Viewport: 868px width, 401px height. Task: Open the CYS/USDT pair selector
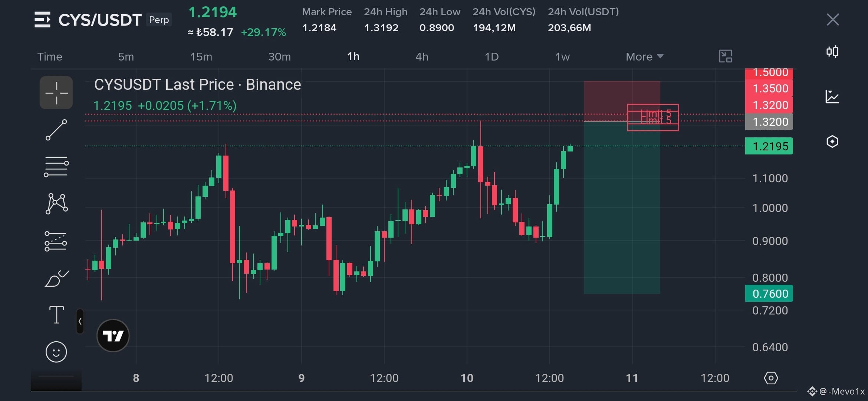pos(100,20)
